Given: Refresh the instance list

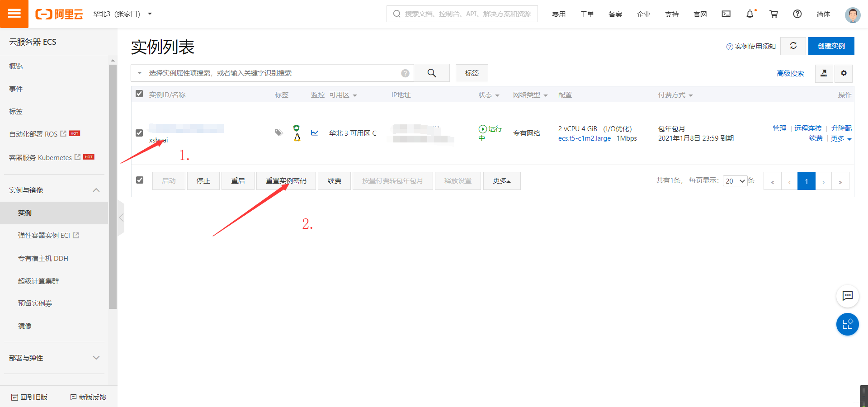Looking at the screenshot, I should [x=793, y=46].
